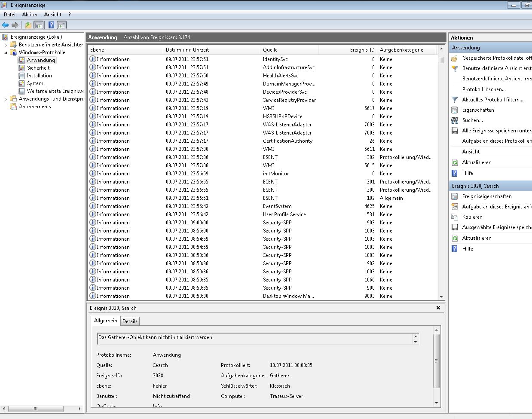The height and width of the screenshot is (419, 532).
Task: Open the Datei menu
Action: click(9, 15)
